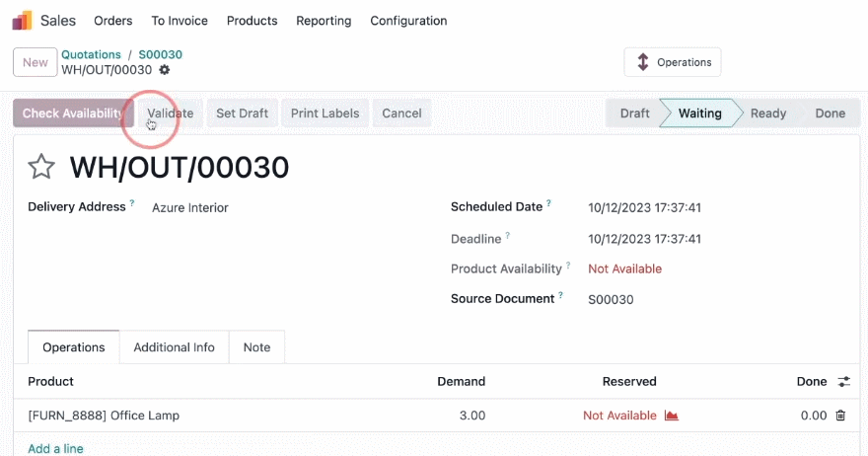Click the Validate button
The image size is (868, 456).
[x=171, y=114]
